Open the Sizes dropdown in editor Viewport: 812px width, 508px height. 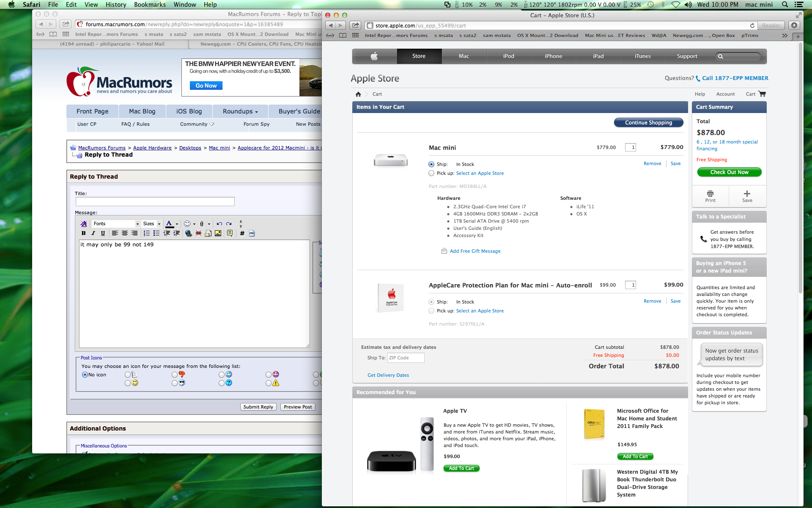point(152,224)
